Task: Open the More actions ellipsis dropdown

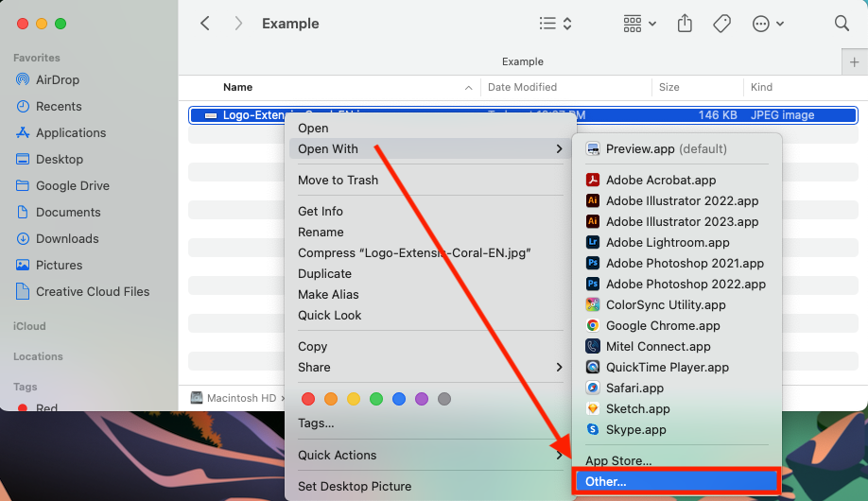Action: pyautogui.click(x=767, y=24)
